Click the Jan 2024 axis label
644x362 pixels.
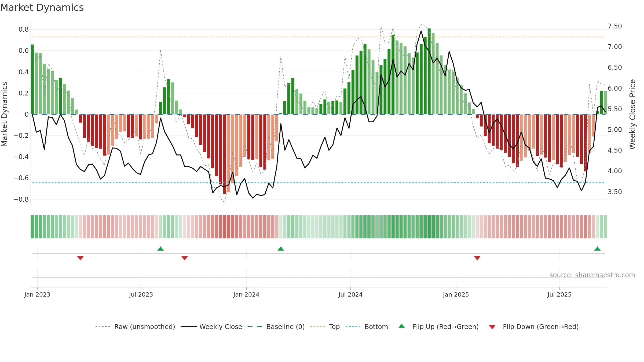246,294
